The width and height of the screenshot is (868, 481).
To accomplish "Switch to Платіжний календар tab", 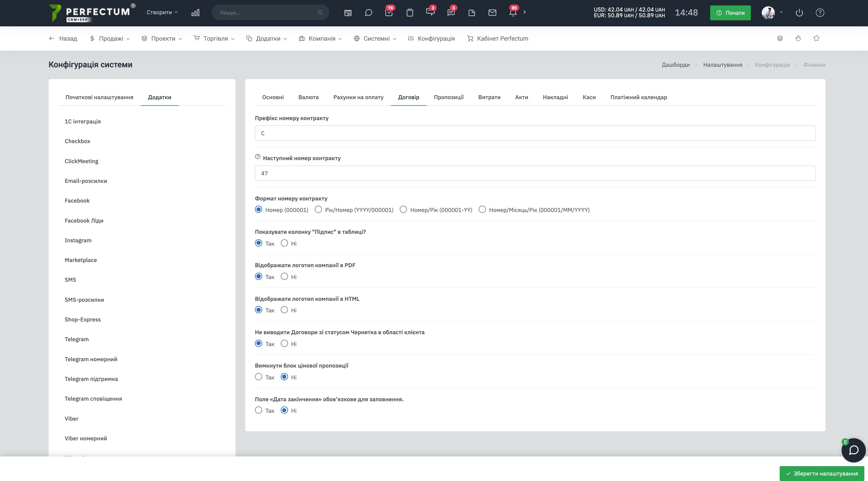I will [x=639, y=97].
